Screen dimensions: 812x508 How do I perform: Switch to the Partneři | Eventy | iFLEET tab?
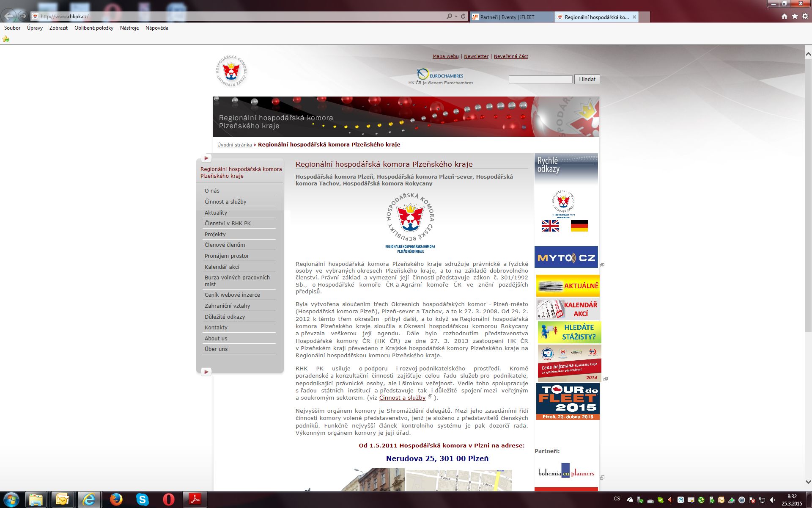[x=512, y=17]
